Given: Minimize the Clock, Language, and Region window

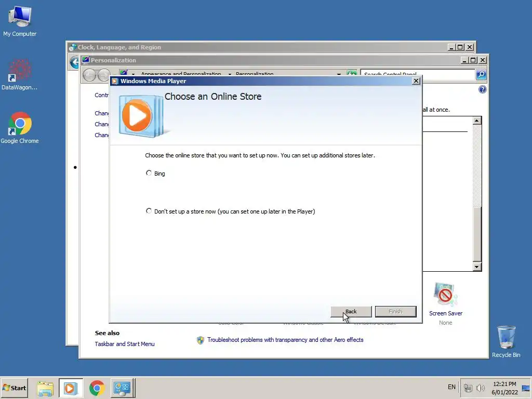Looking at the screenshot, I should click(451, 47).
